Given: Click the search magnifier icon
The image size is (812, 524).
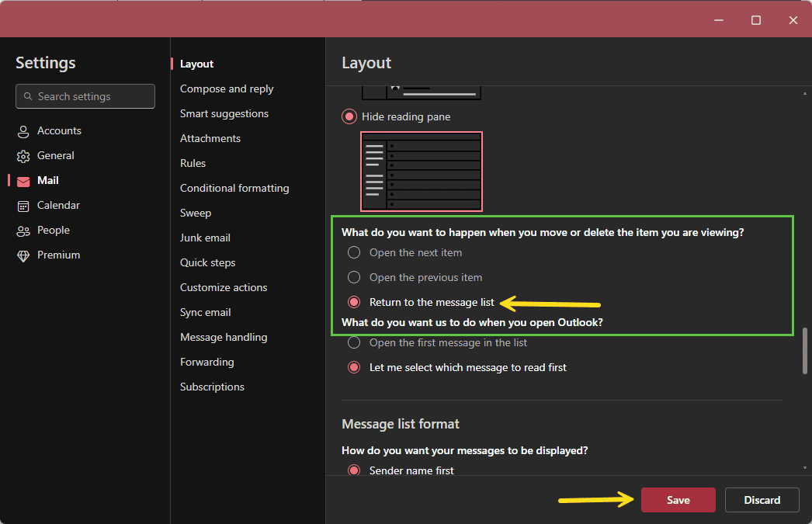Looking at the screenshot, I should [x=28, y=96].
